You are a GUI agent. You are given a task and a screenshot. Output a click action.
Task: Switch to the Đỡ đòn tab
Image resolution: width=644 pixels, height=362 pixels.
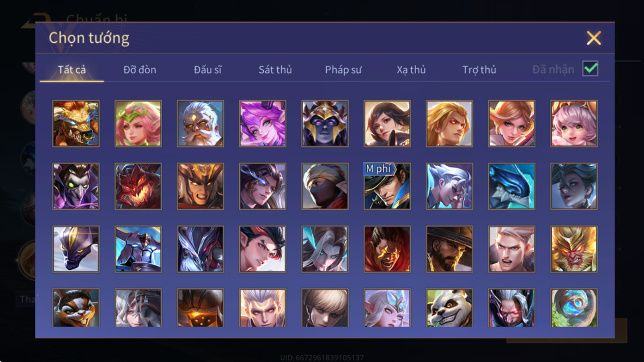(140, 70)
